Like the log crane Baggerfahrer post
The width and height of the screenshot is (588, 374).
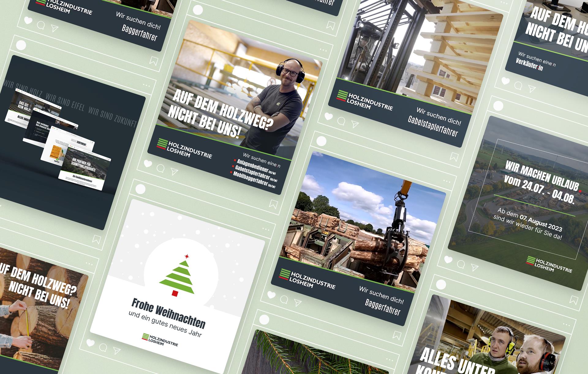[x=271, y=295]
